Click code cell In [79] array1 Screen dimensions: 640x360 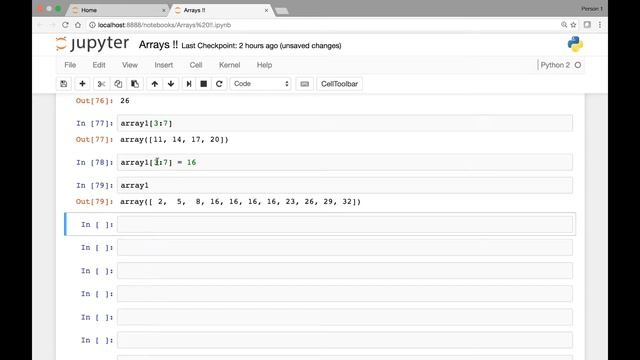click(x=345, y=185)
